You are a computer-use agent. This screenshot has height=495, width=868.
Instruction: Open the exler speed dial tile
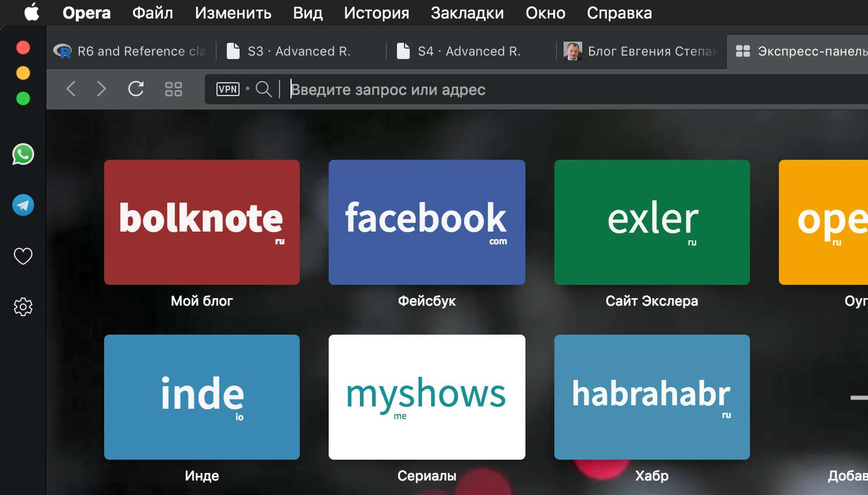652,222
